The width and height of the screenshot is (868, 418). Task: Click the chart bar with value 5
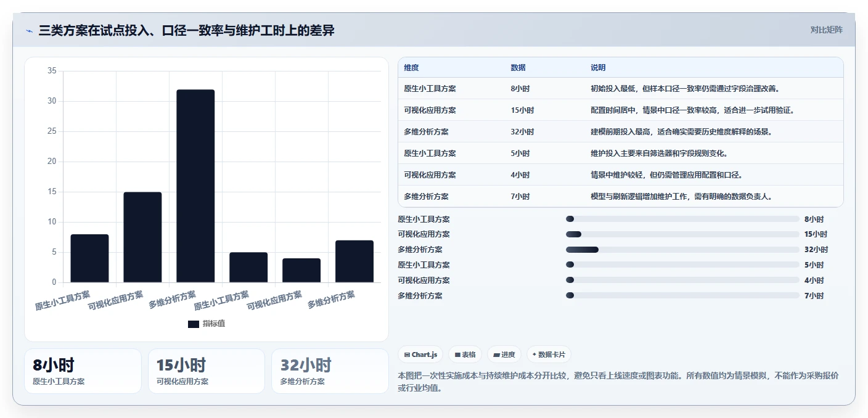pos(248,268)
